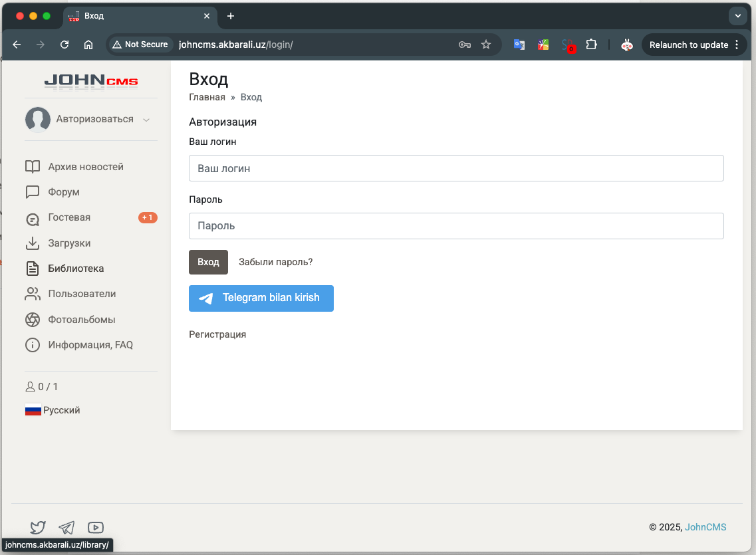The width and height of the screenshot is (756, 555).
Task: Expand the tab search chevron
Action: point(737,16)
